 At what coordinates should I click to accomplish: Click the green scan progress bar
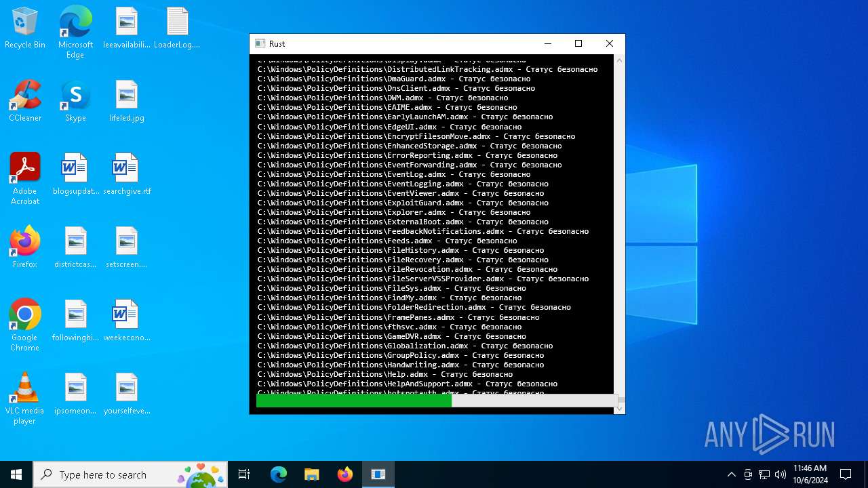[x=354, y=401]
